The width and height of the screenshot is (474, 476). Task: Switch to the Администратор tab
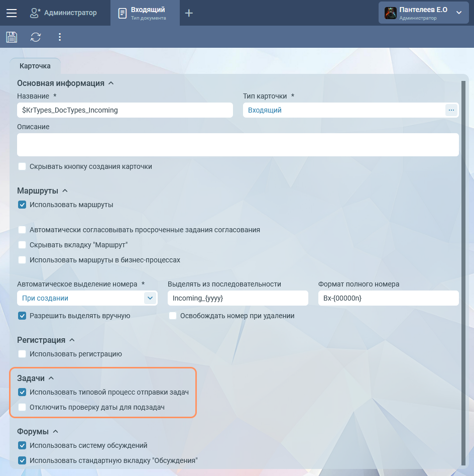[x=64, y=13]
